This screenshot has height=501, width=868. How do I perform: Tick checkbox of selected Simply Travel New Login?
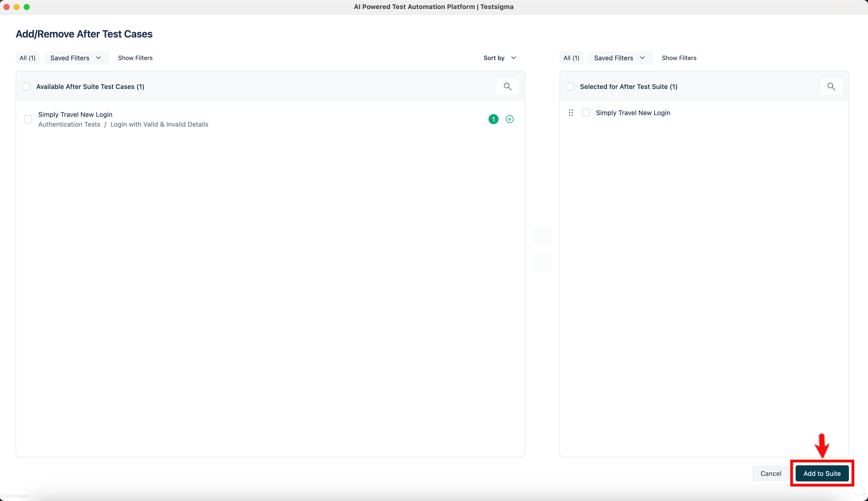pyautogui.click(x=586, y=113)
